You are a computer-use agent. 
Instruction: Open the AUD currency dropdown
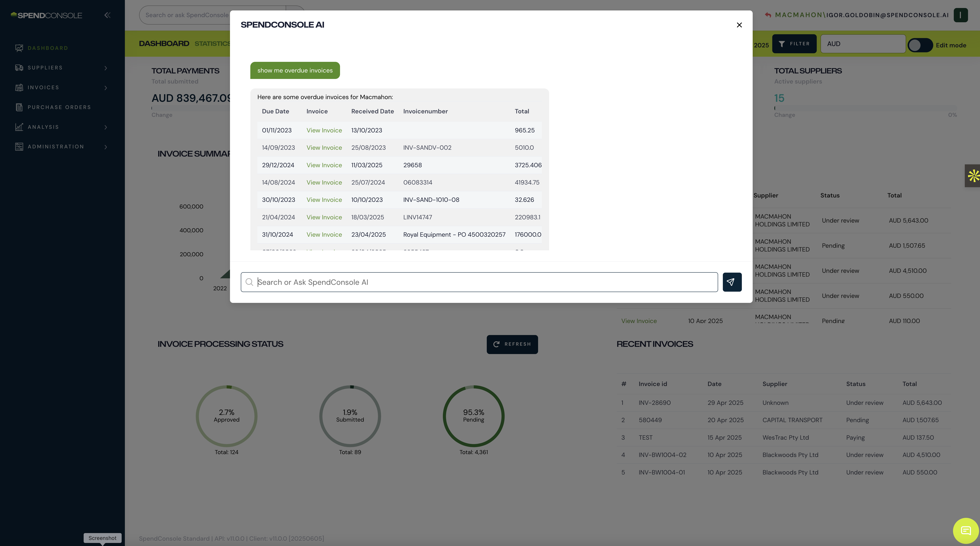(863, 44)
